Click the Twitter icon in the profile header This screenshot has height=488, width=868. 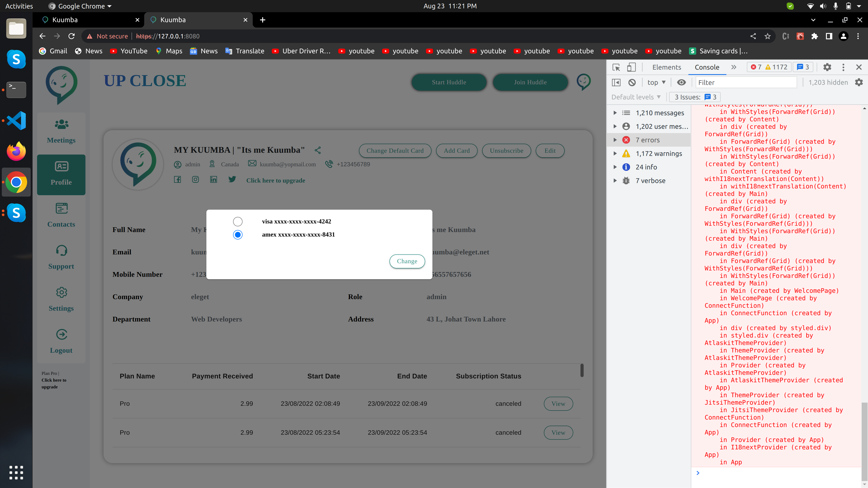point(232,179)
